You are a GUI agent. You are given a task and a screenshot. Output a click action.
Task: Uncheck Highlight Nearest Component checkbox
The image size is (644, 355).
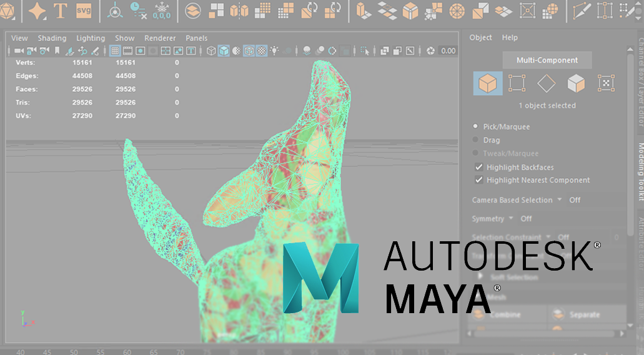(x=478, y=179)
